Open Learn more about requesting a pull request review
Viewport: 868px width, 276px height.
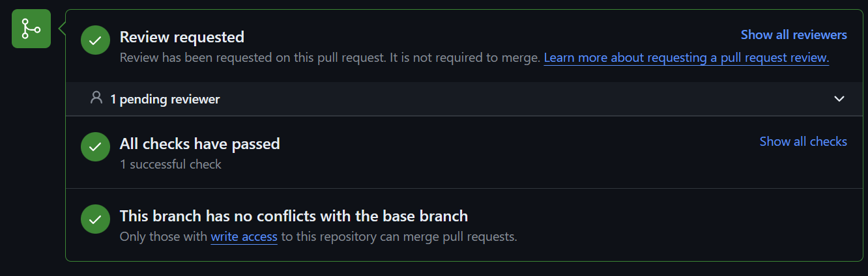click(x=686, y=58)
